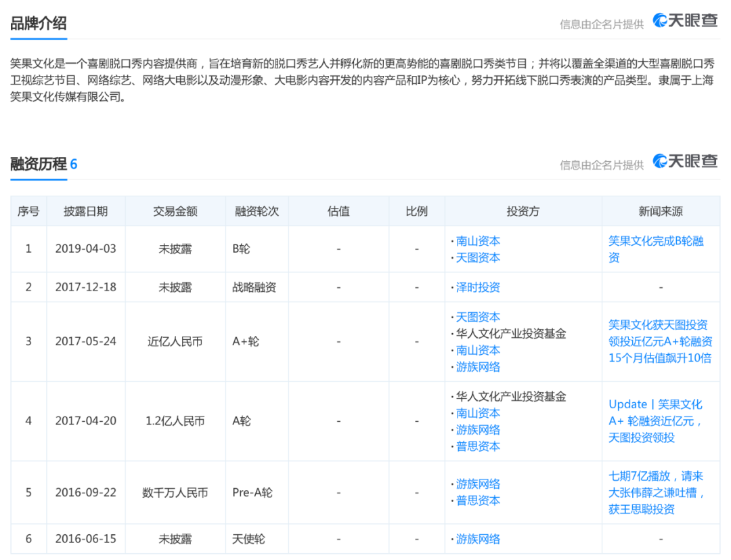Click the 1.2亿人民币 amount cell
Image resolution: width=731 pixels, height=560 pixels.
pyautogui.click(x=175, y=421)
